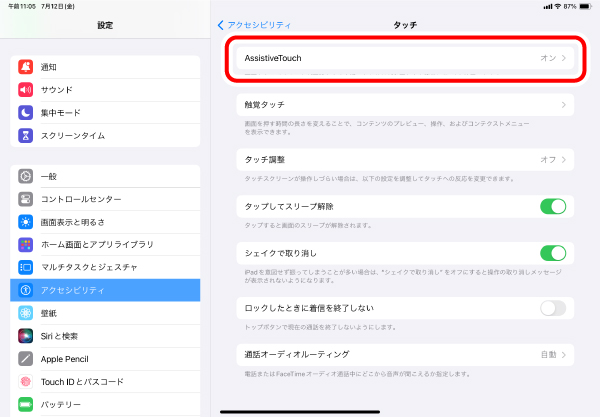Tap the battery indicator in status bar

582,6
